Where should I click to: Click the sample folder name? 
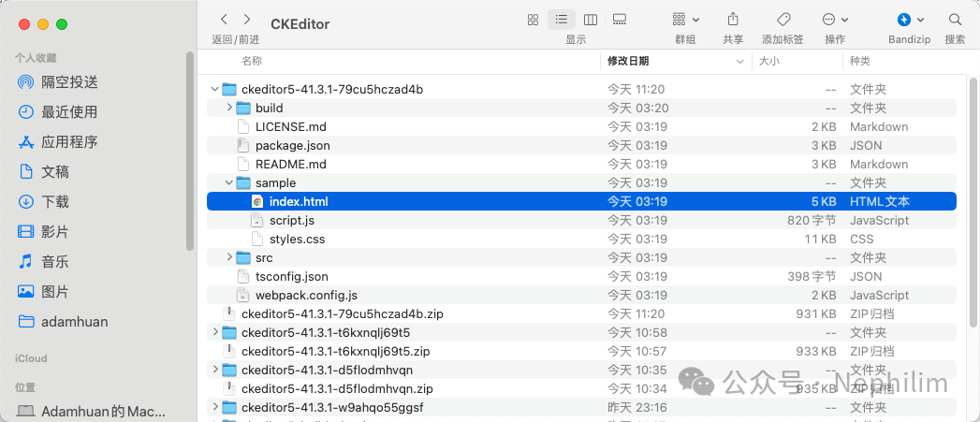coord(275,183)
